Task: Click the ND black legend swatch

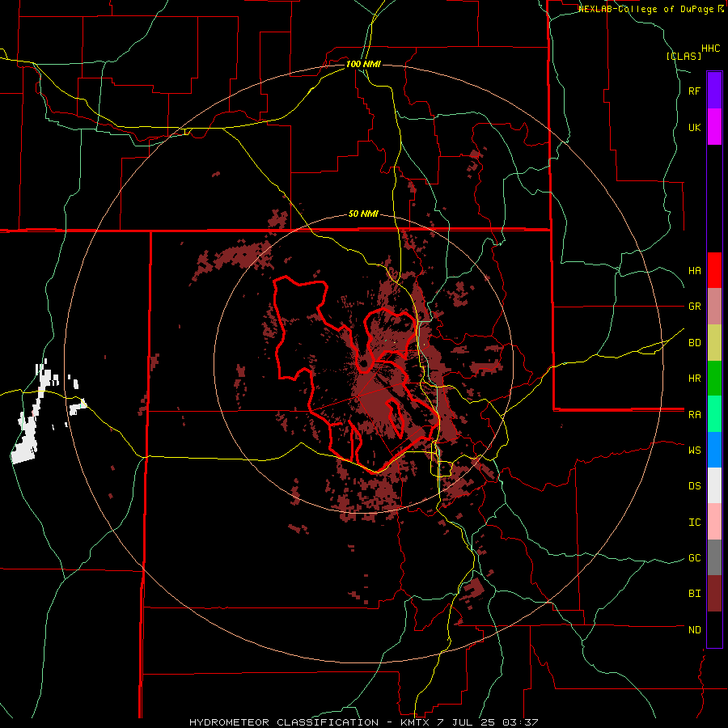Action: tap(714, 629)
